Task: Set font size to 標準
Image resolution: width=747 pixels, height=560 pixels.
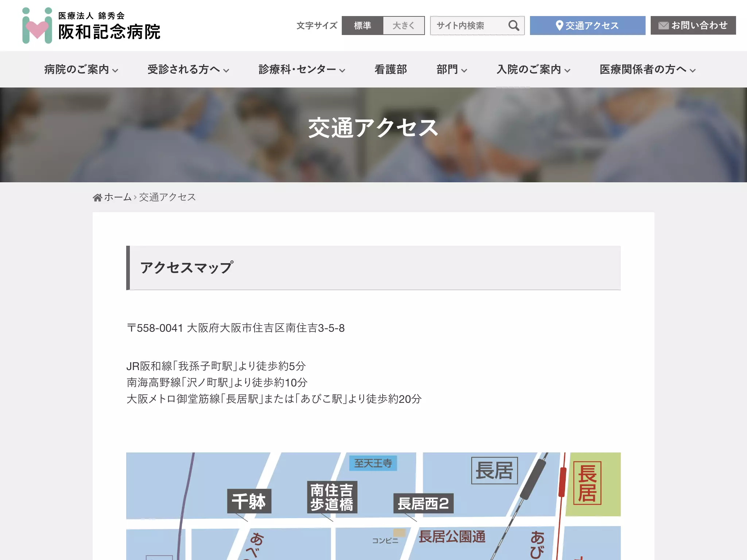Action: click(362, 26)
